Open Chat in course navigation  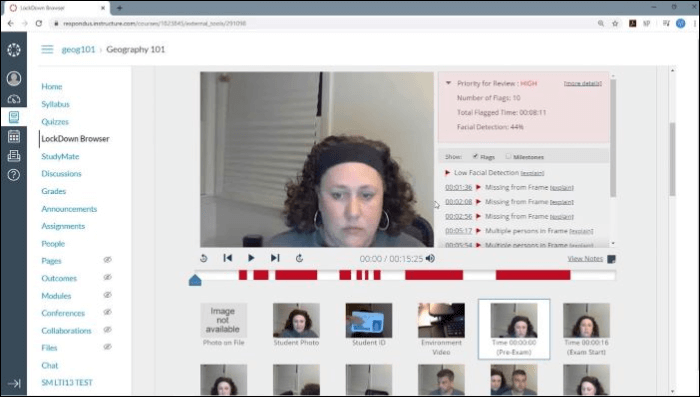pos(50,365)
